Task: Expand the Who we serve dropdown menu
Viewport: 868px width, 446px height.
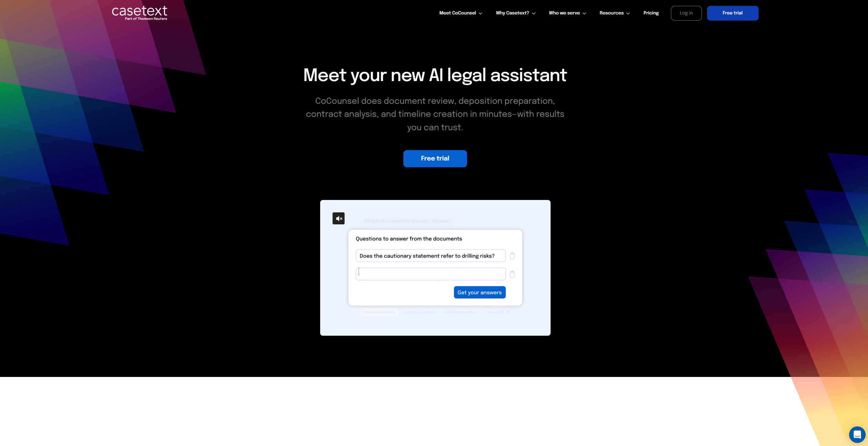Action: 567,12
